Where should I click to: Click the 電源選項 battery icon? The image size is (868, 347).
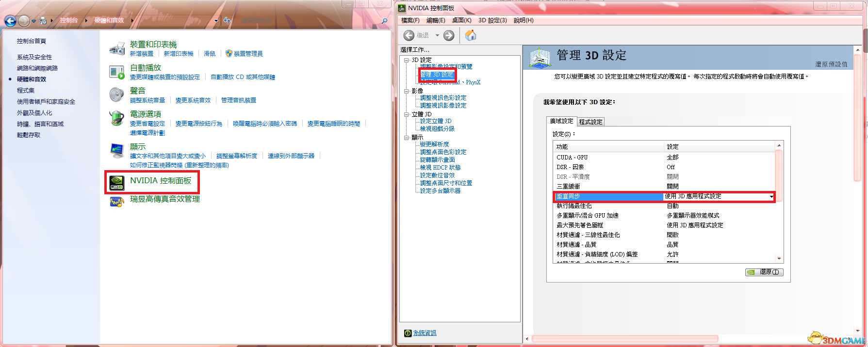coord(117,118)
